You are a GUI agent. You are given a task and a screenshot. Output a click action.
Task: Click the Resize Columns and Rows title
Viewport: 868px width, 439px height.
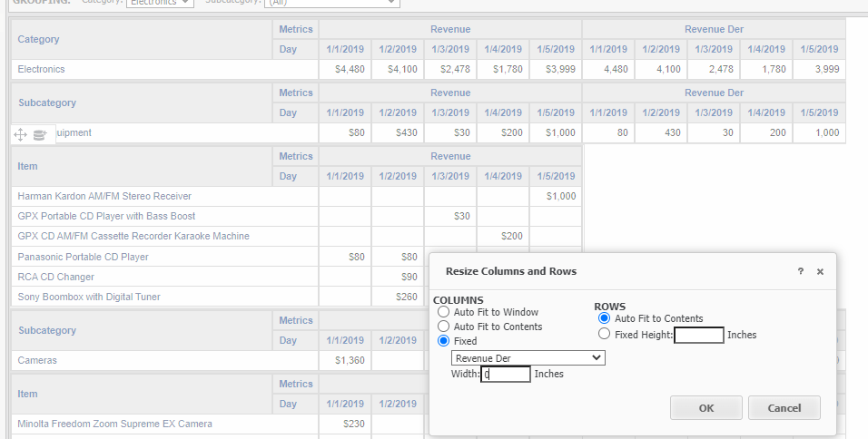[x=511, y=271]
